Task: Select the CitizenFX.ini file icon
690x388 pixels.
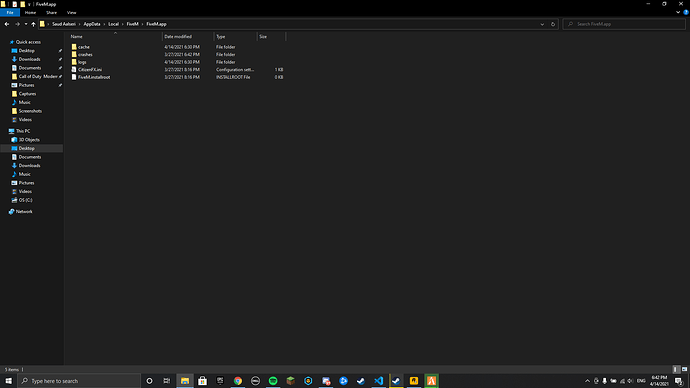Action: pyautogui.click(x=74, y=70)
